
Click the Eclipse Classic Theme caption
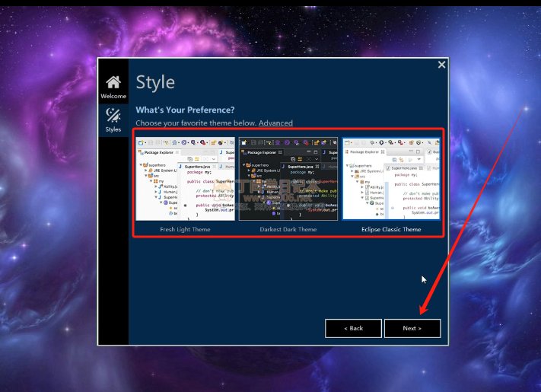click(x=391, y=229)
